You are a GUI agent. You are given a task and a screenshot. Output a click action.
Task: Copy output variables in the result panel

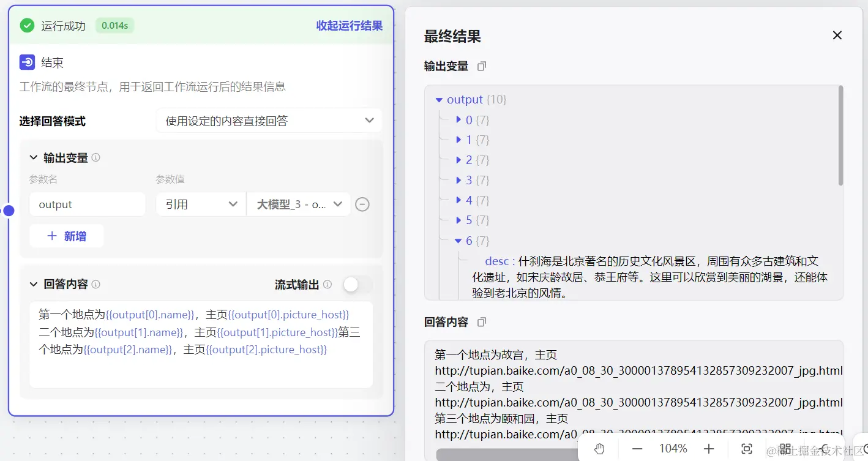[x=482, y=66]
